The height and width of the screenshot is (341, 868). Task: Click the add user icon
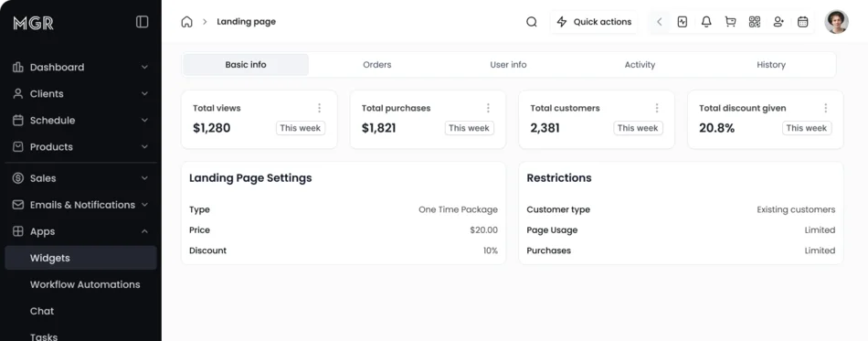tap(778, 22)
